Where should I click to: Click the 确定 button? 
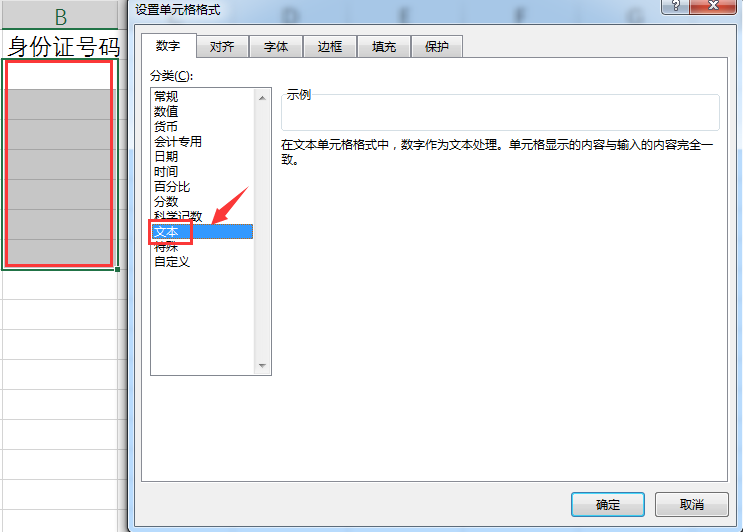click(x=608, y=505)
